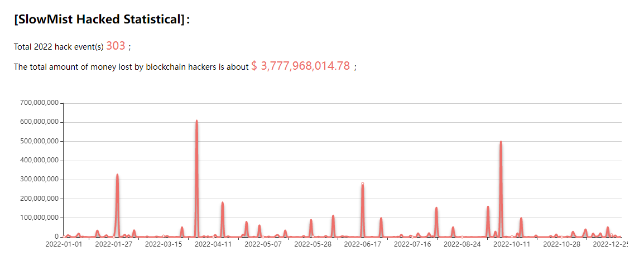Click the tallest spike above 600,000,000
This screenshot has width=644, height=270.
(196, 121)
